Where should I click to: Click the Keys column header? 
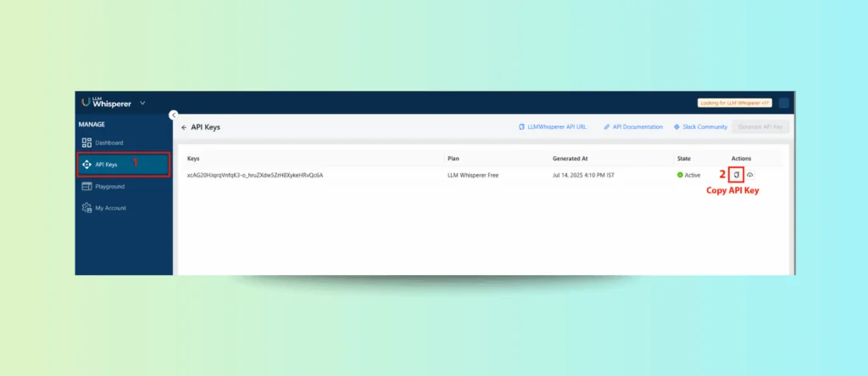point(193,159)
